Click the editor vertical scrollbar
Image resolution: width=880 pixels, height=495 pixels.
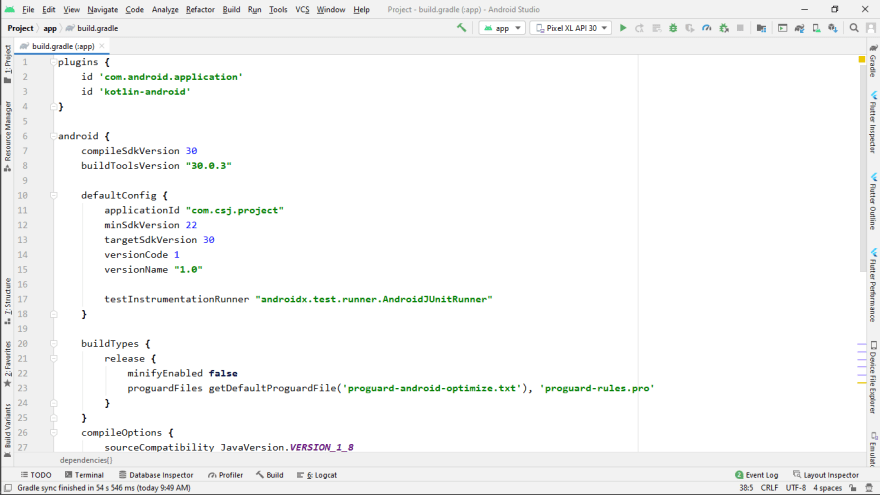click(x=862, y=168)
